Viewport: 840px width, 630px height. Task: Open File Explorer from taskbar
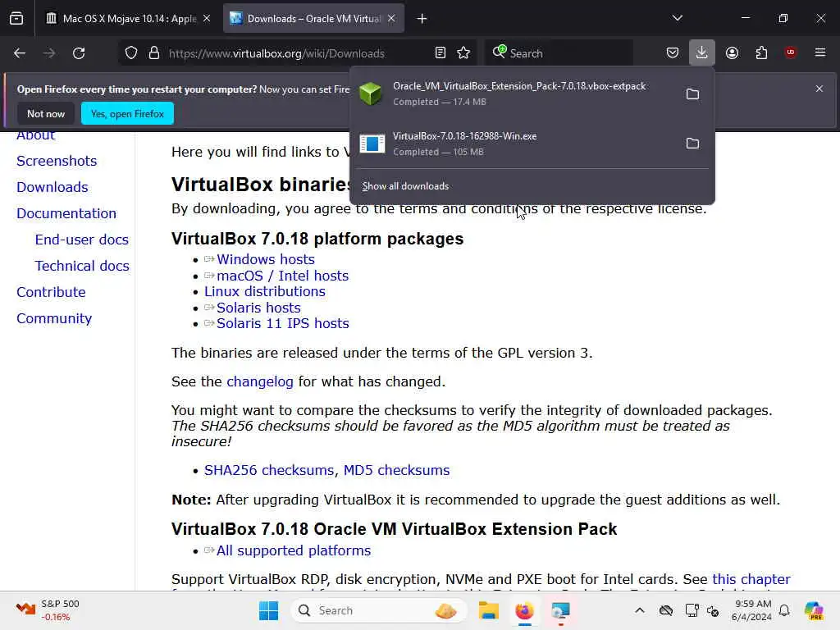(489, 610)
